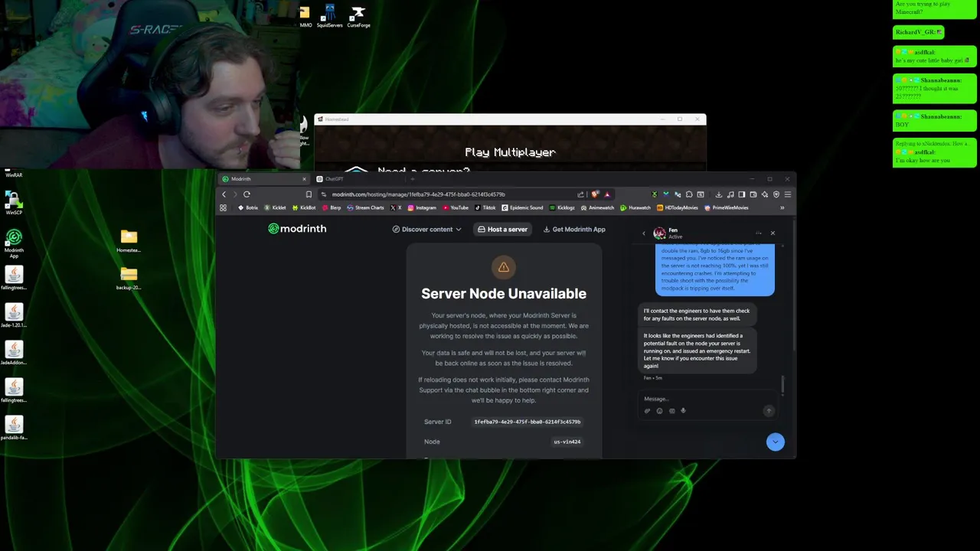Open the Tiktok bookmark
Viewport: 980px width, 551px height.
485,207
